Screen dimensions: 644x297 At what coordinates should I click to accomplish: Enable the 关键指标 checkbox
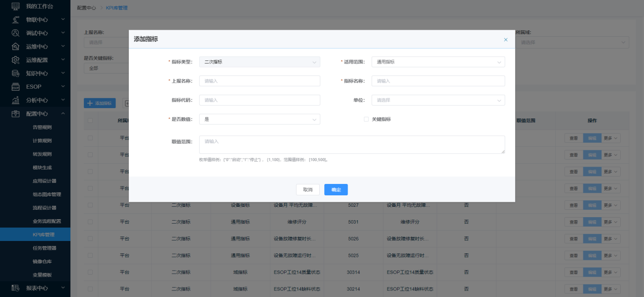coord(366,119)
